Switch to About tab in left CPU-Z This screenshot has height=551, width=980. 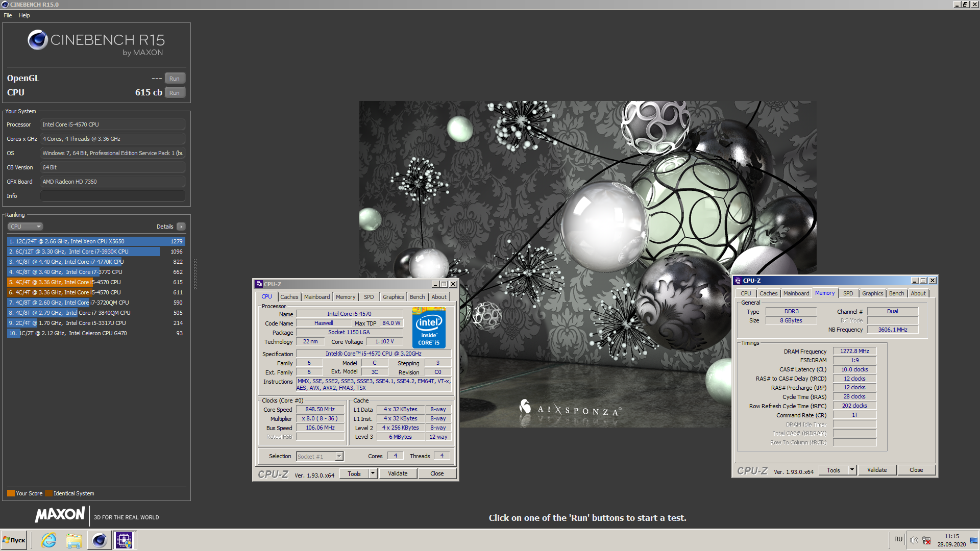coord(439,297)
